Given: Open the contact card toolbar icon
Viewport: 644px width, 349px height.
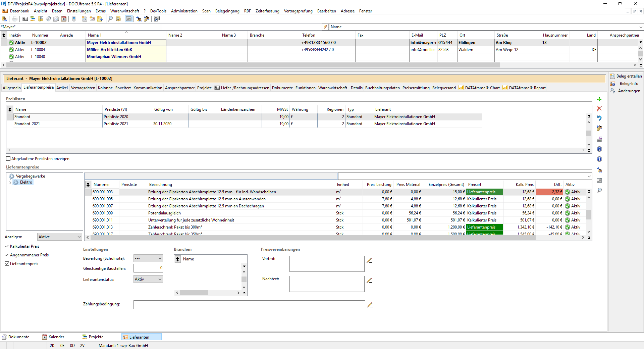Looking at the screenshot, I should [25, 19].
